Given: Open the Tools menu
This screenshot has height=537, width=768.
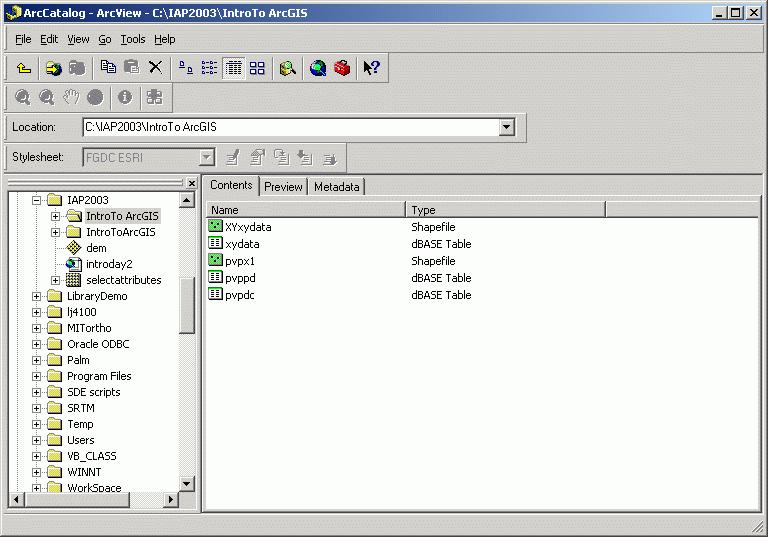Looking at the screenshot, I should (133, 39).
